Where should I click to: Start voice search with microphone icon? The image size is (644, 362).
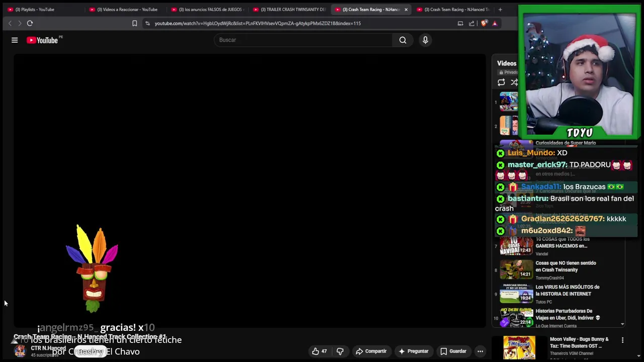point(425,40)
